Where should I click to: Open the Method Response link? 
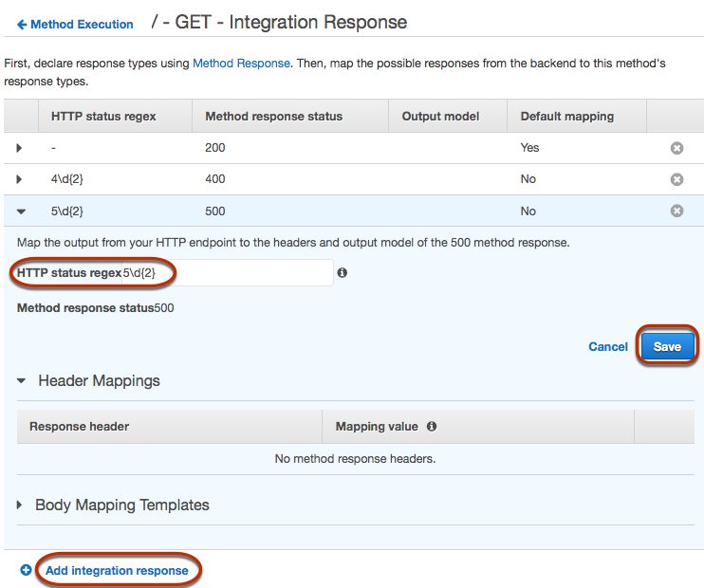point(241,64)
